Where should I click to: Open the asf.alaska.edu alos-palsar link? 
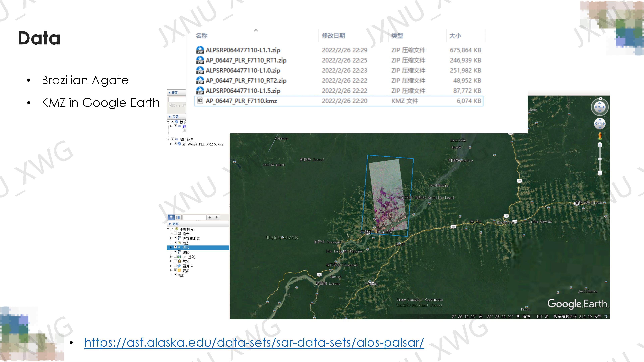254,342
